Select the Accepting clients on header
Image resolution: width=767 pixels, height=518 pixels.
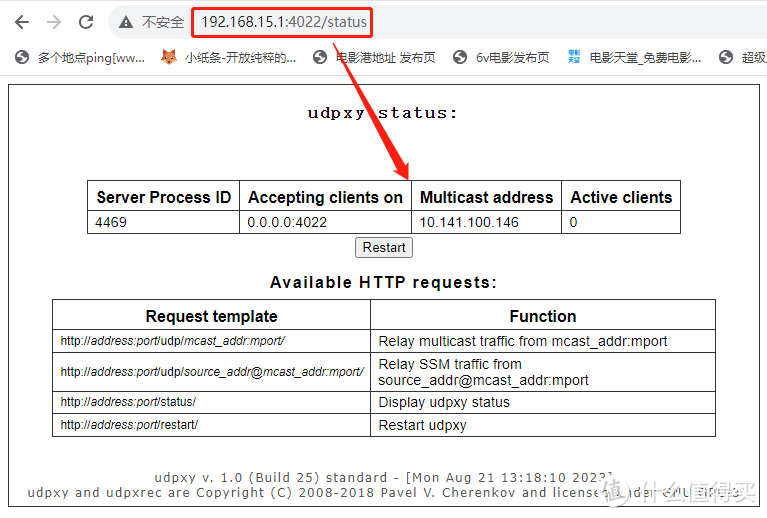click(x=325, y=197)
